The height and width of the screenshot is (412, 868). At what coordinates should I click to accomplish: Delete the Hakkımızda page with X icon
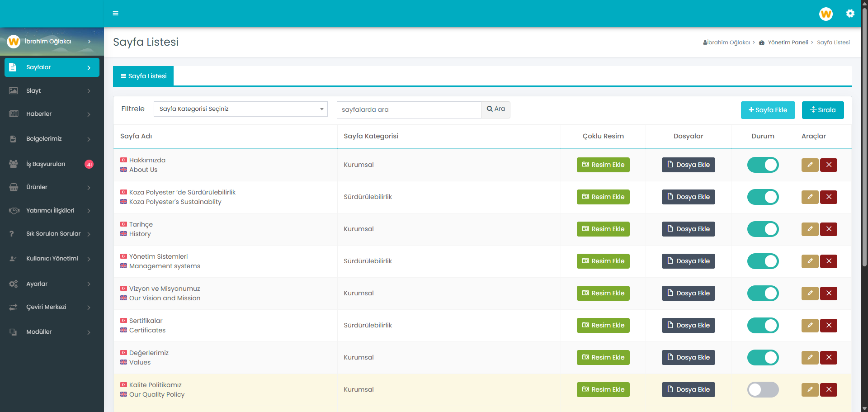(x=829, y=165)
